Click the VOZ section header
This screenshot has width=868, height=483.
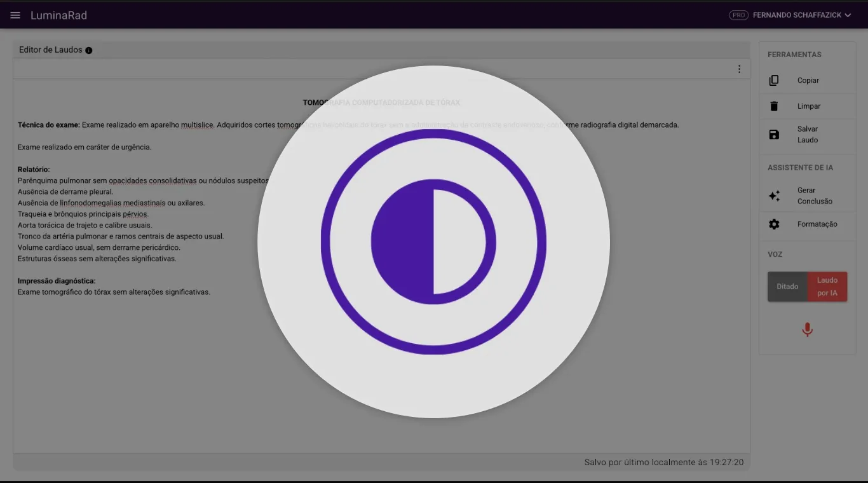(x=775, y=254)
